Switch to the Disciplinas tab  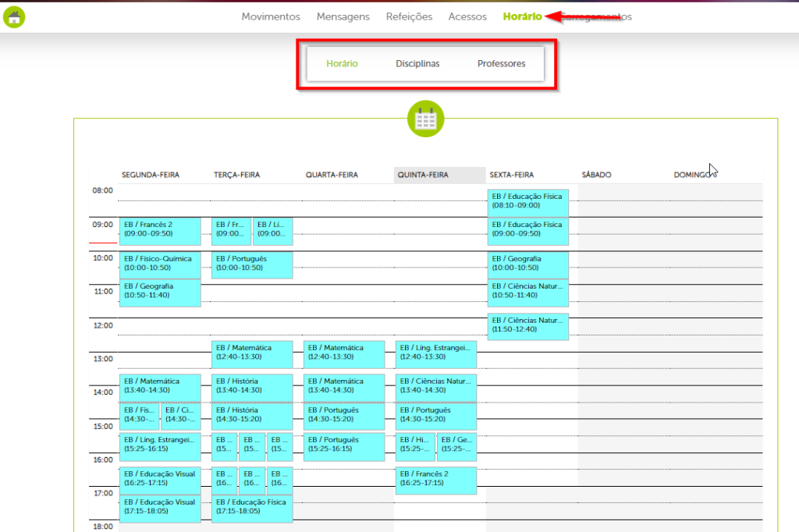[417, 64]
